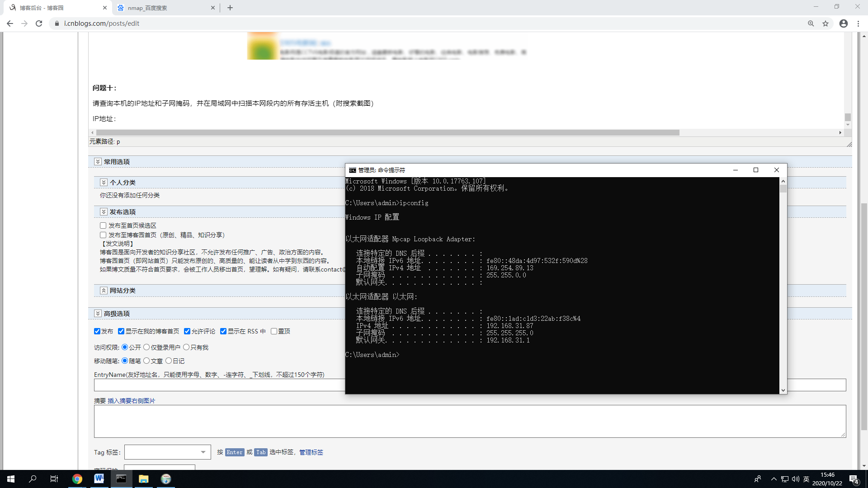Enable the 置顶 checkbox

click(x=274, y=331)
